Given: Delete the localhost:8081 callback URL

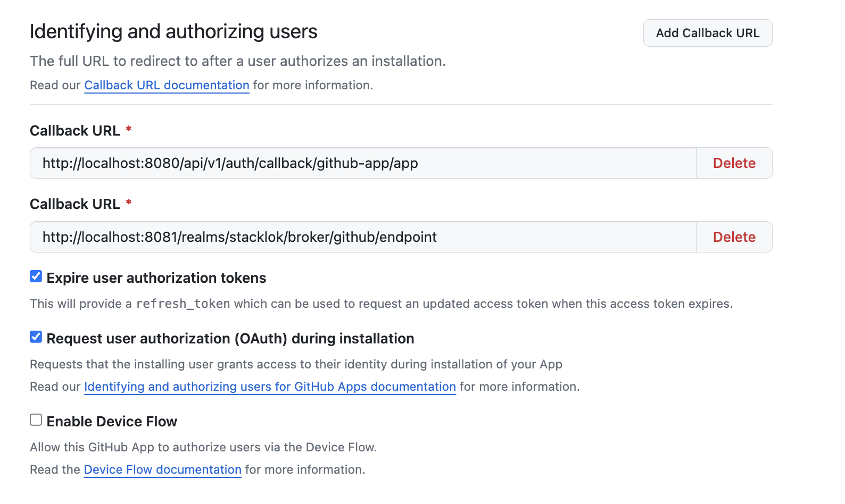Looking at the screenshot, I should point(734,237).
